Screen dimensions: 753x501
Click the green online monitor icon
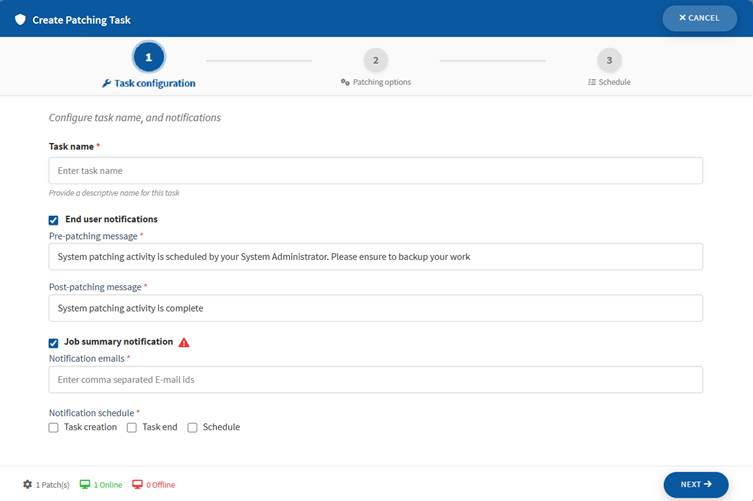click(85, 485)
